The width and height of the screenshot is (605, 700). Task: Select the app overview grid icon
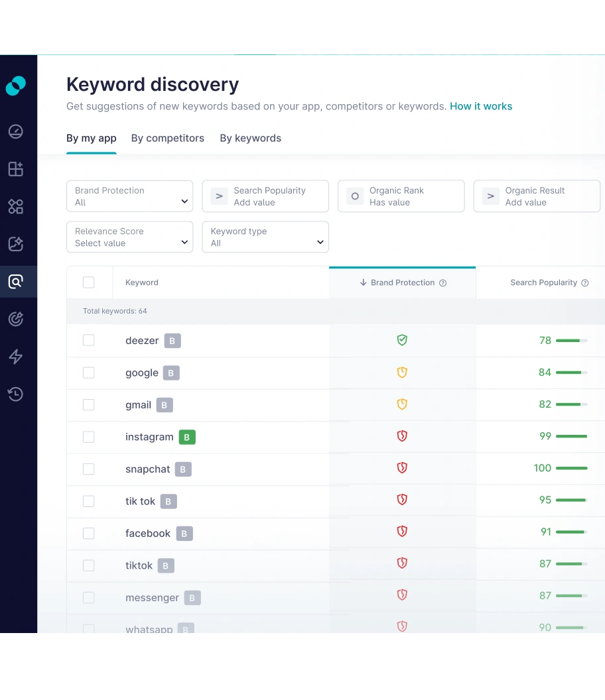click(x=16, y=168)
